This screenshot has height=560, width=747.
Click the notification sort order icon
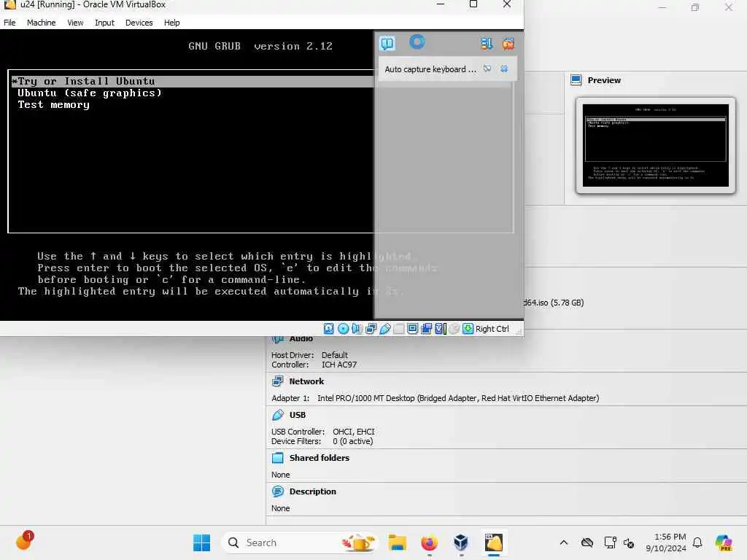(x=487, y=44)
